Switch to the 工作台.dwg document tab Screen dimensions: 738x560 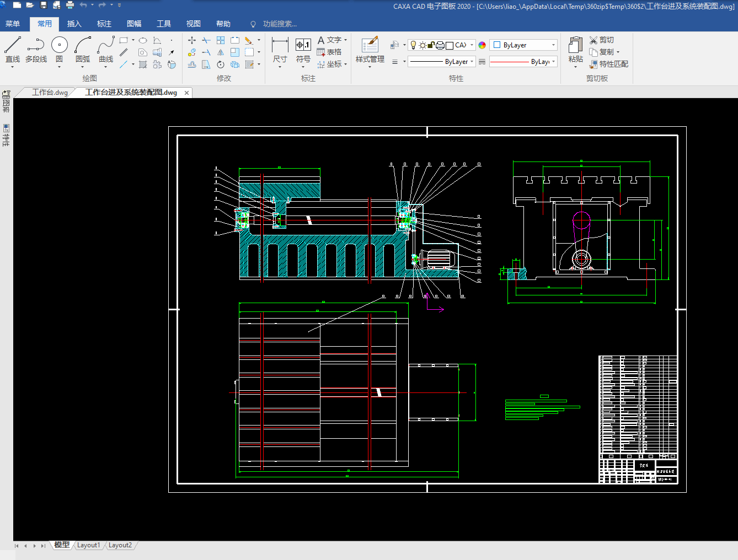pyautogui.click(x=50, y=93)
